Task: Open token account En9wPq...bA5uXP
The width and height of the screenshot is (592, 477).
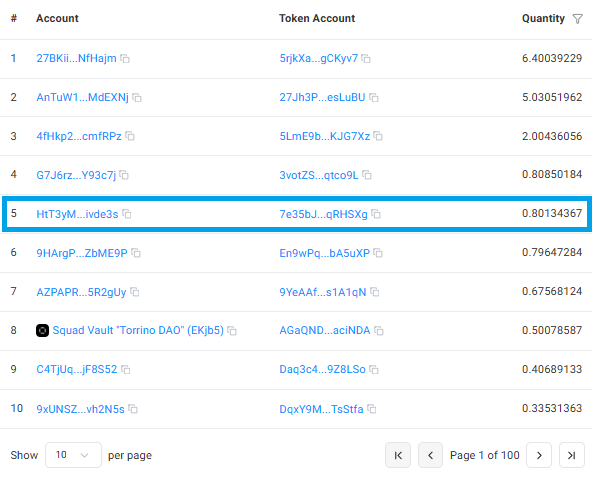Action: coord(325,253)
